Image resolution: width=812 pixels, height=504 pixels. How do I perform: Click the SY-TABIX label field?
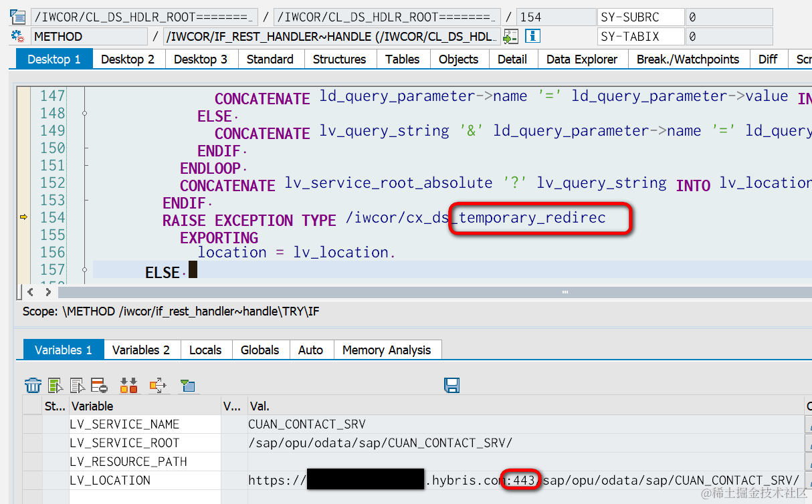(x=641, y=37)
